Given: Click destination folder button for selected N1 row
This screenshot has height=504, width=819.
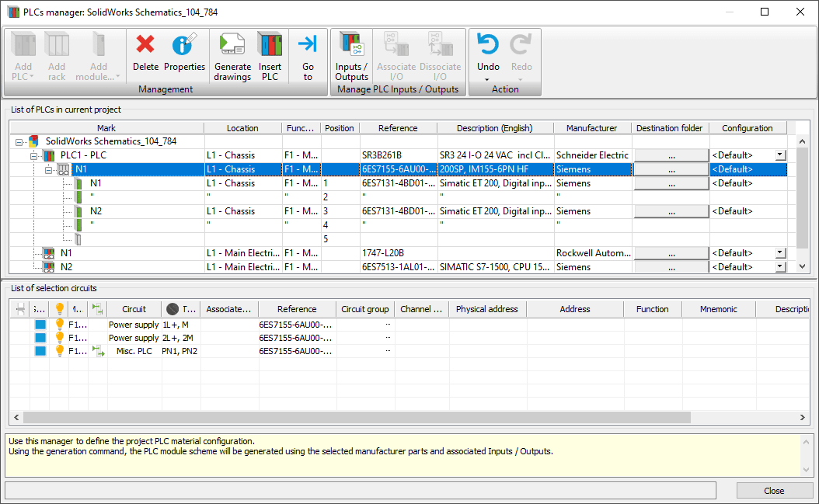Looking at the screenshot, I should pos(671,170).
